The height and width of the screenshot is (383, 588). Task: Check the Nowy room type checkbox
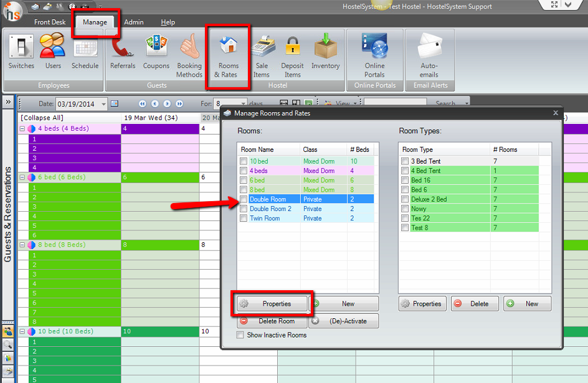(405, 209)
